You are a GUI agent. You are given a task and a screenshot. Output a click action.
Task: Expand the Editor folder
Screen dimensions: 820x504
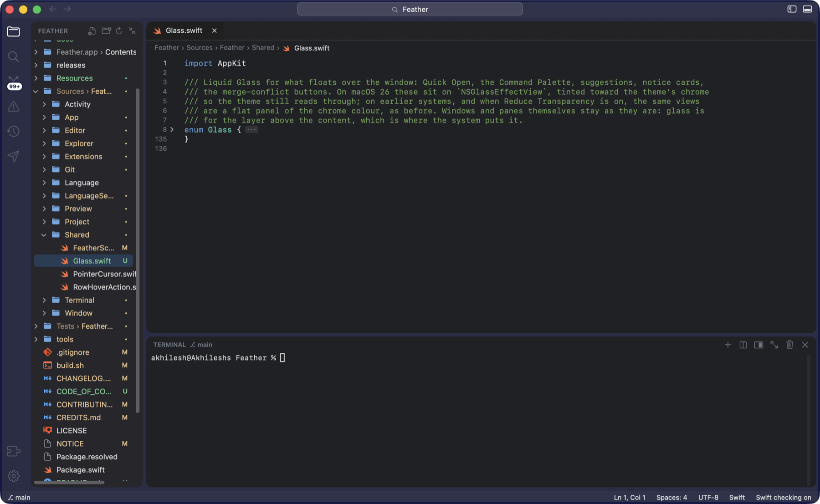(44, 131)
